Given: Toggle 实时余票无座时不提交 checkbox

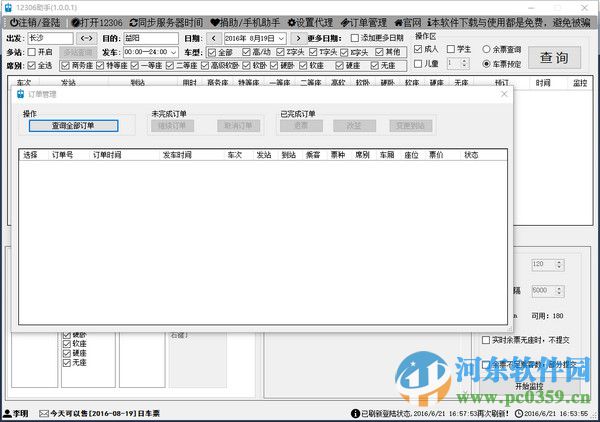Looking at the screenshot, I should click(486, 340).
